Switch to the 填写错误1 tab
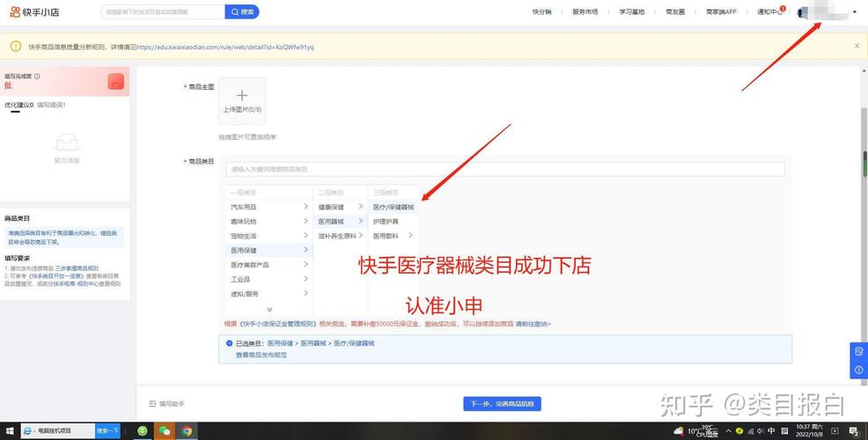The width and height of the screenshot is (868, 440). 51,105
